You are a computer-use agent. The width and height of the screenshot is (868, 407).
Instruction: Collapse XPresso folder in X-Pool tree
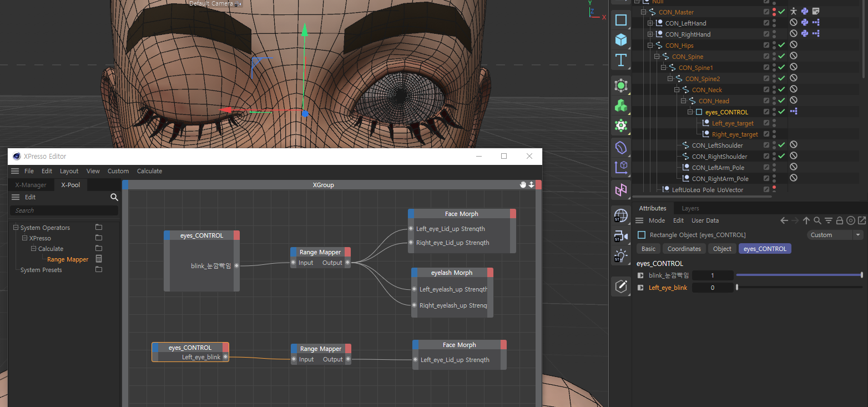(24, 238)
